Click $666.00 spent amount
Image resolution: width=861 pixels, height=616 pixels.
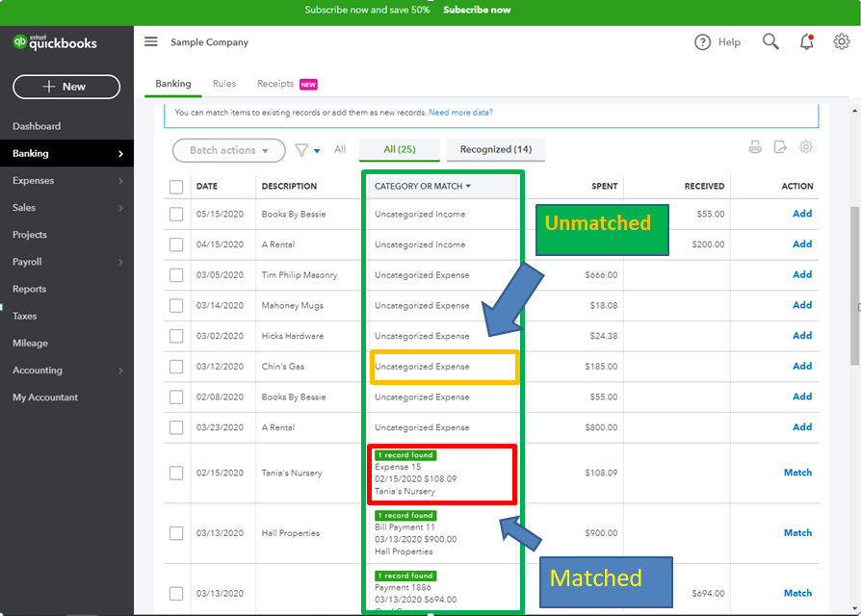pos(601,275)
